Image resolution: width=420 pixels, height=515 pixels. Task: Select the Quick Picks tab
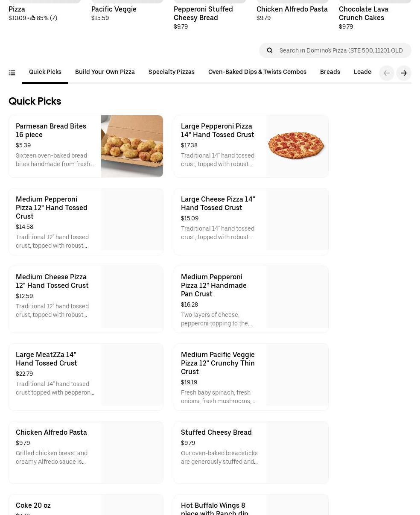click(45, 72)
